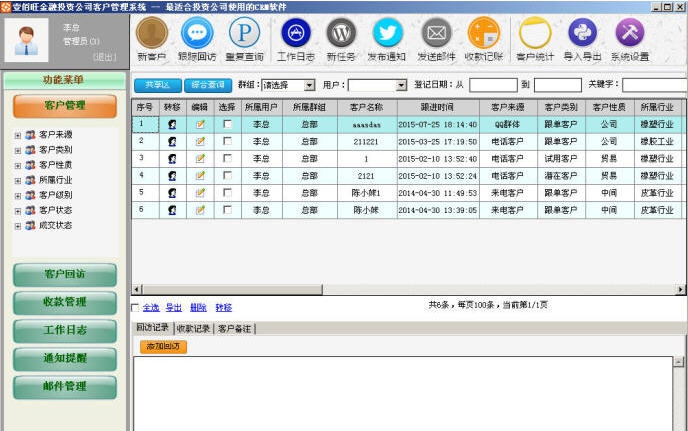This screenshot has height=431, width=688.
Task: Click the 关键字 keyword input field
Action: [x=655, y=85]
